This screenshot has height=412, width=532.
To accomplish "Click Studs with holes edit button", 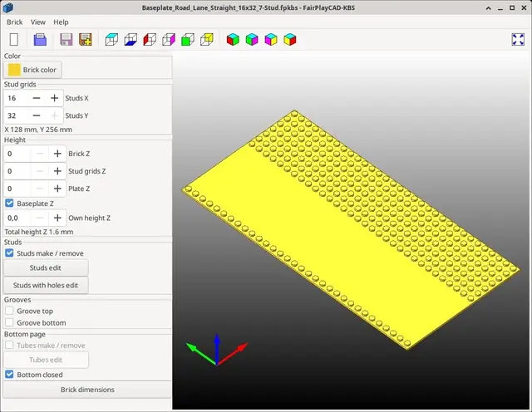I will (x=46, y=285).
